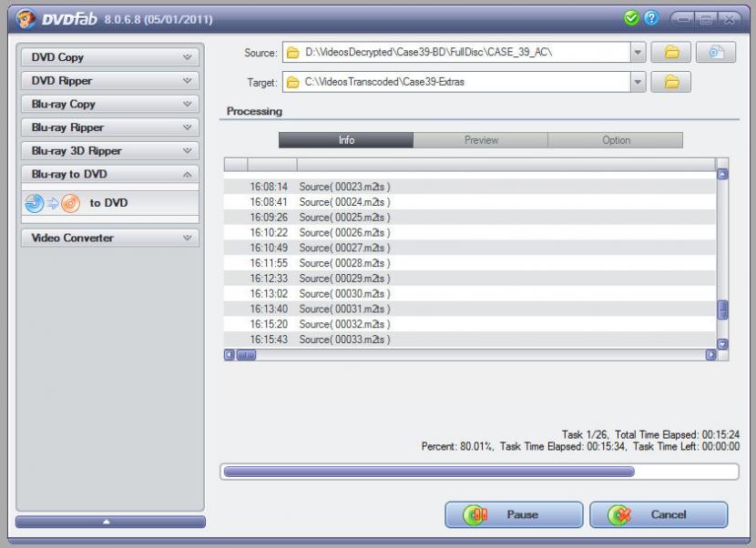Click the DVDFab mascot logo icon
The height and width of the screenshot is (548, 756).
coord(26,19)
